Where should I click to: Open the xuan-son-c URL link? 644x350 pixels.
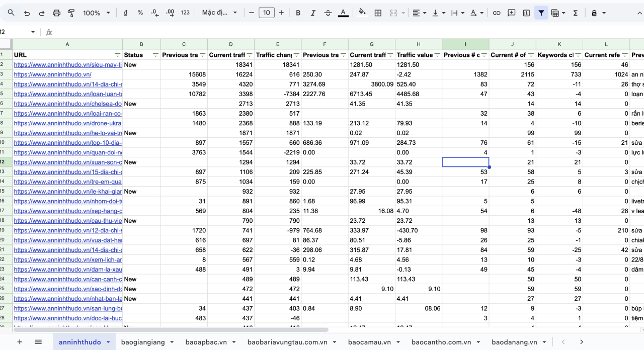68,162
